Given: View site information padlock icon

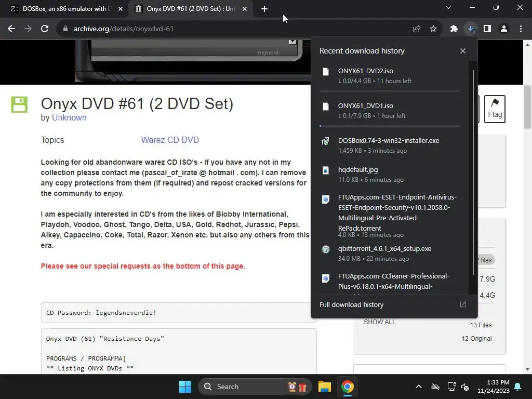Looking at the screenshot, I should pyautogui.click(x=65, y=29).
